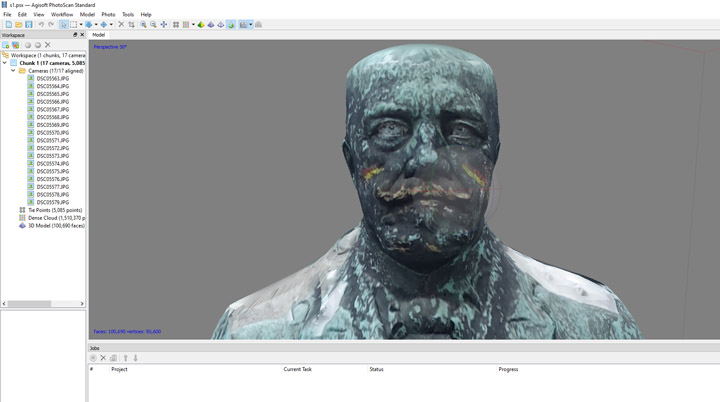The width and height of the screenshot is (720, 402).
Task: Click the Jobs panel duplicate icon
Action: tap(113, 358)
